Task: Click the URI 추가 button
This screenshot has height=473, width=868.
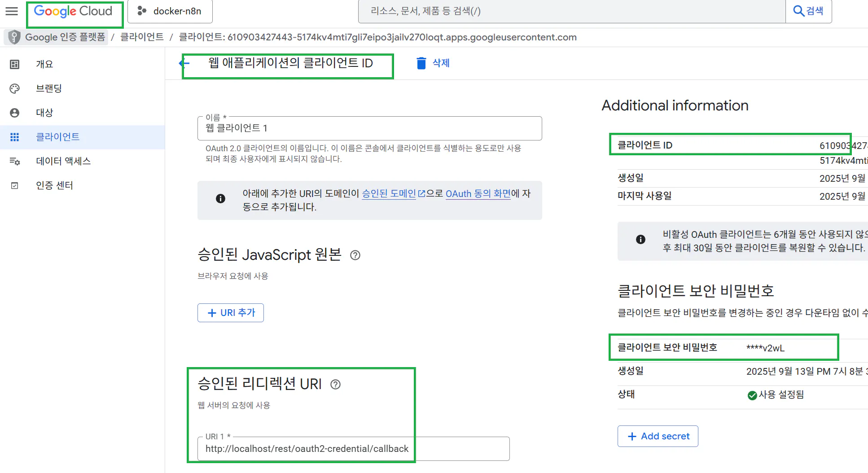Action: tap(231, 313)
